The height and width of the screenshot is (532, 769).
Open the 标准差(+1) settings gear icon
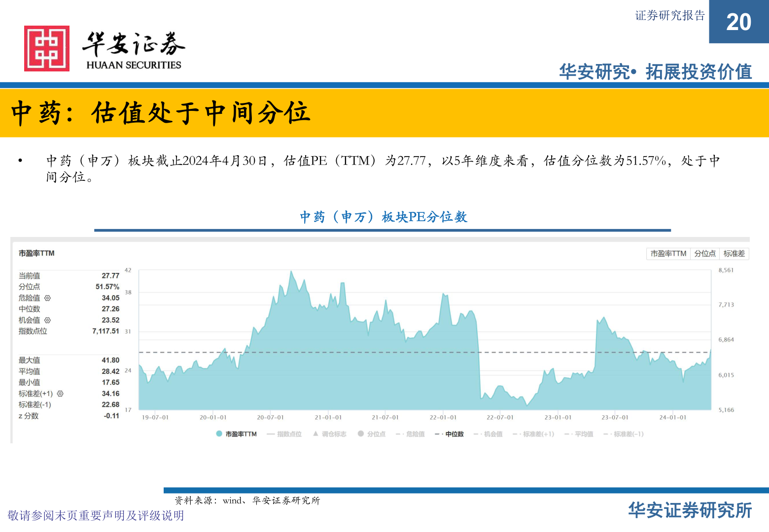[x=59, y=394]
